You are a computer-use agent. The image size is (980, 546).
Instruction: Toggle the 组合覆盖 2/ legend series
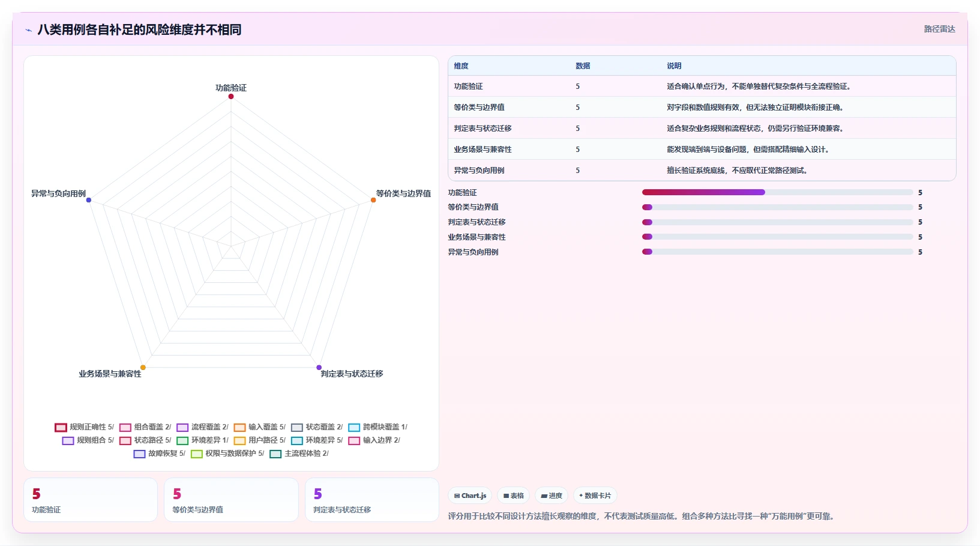(x=145, y=428)
